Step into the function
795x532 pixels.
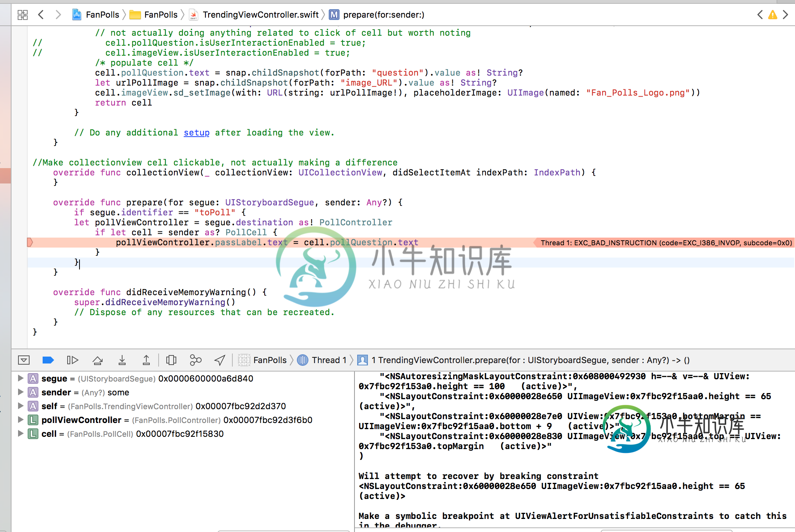[x=122, y=360]
